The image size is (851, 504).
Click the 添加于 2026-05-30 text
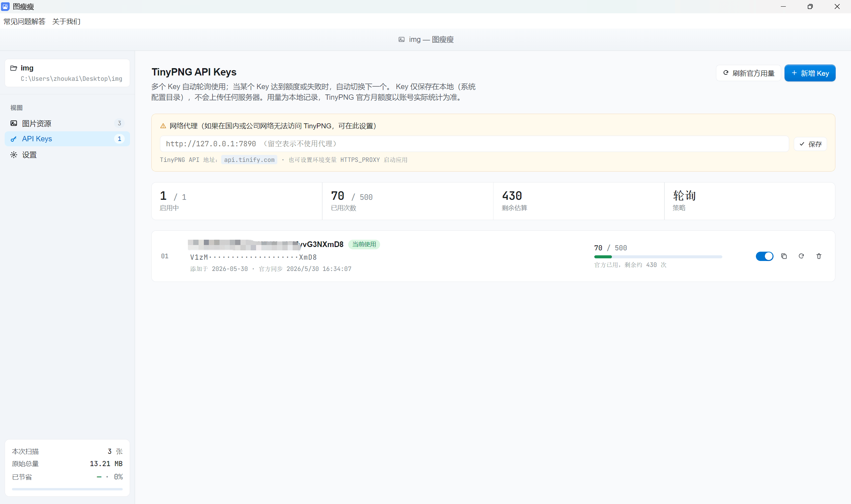[219, 269]
